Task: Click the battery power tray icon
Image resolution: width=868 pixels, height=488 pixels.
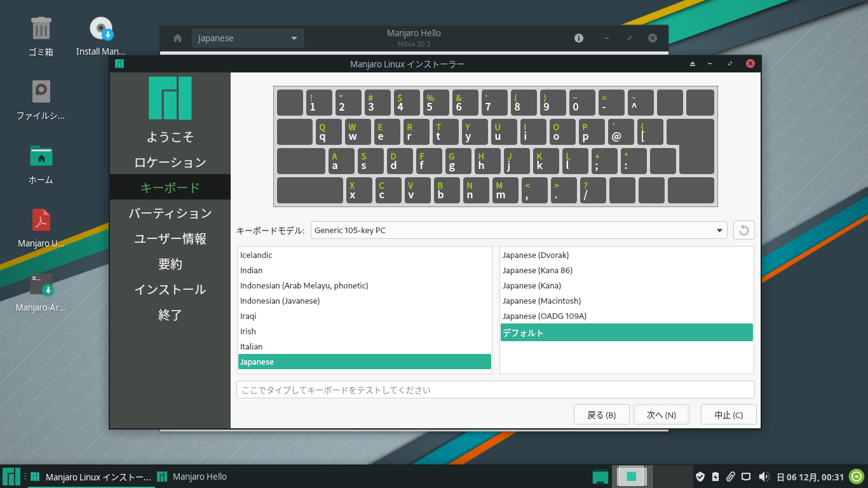Action: tap(715, 477)
